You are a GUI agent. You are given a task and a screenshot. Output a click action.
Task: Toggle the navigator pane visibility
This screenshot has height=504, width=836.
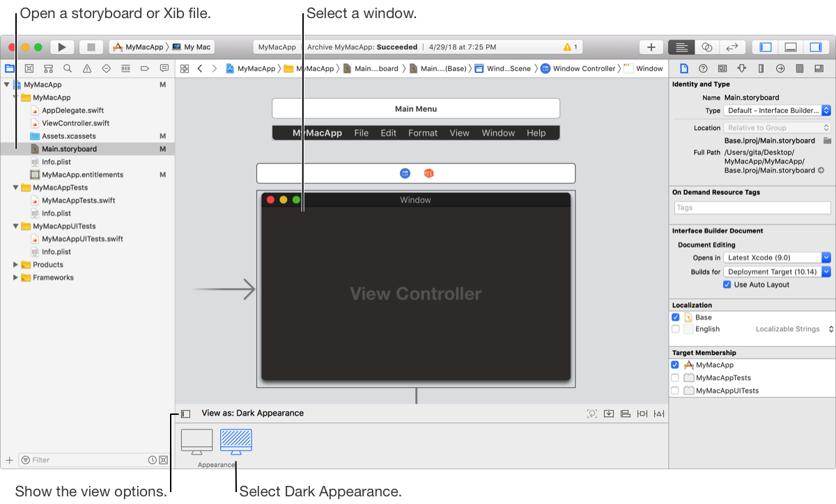coord(766,47)
